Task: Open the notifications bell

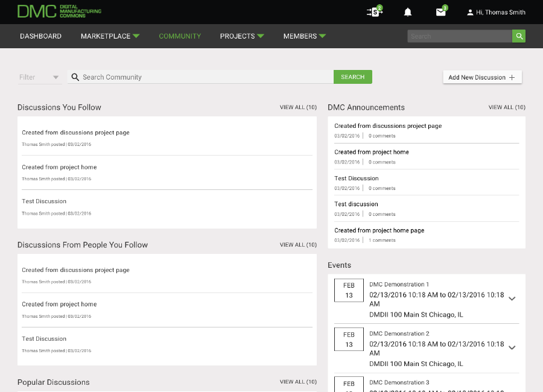Action: tap(408, 12)
